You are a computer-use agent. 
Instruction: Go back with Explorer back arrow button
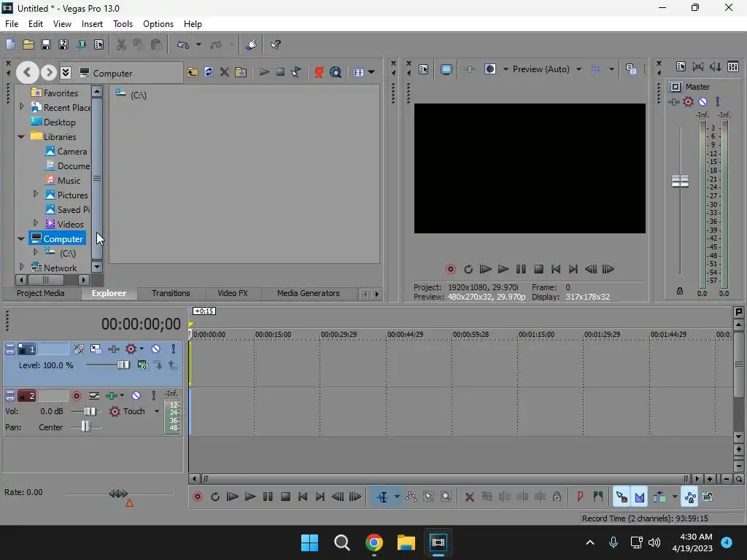(x=27, y=72)
